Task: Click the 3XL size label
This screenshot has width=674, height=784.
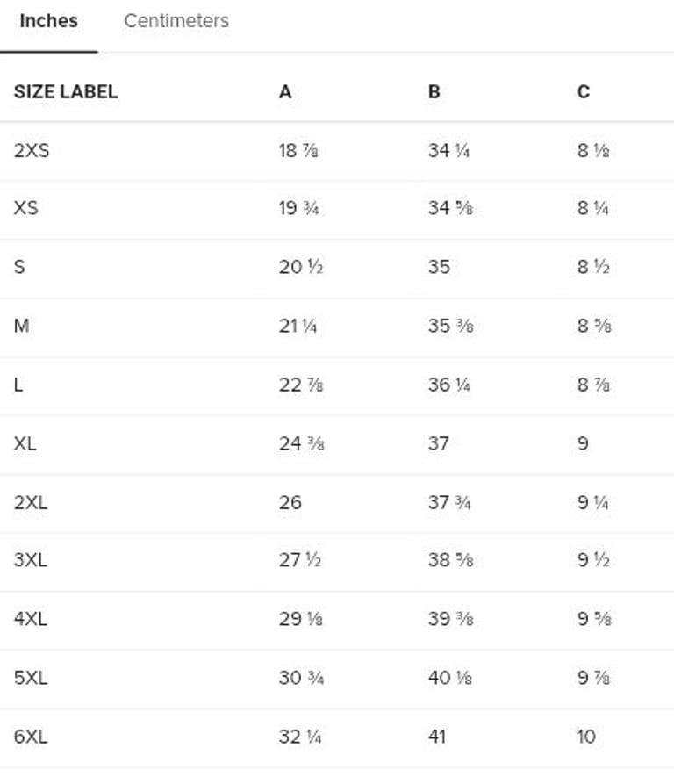Action: pos(31,560)
